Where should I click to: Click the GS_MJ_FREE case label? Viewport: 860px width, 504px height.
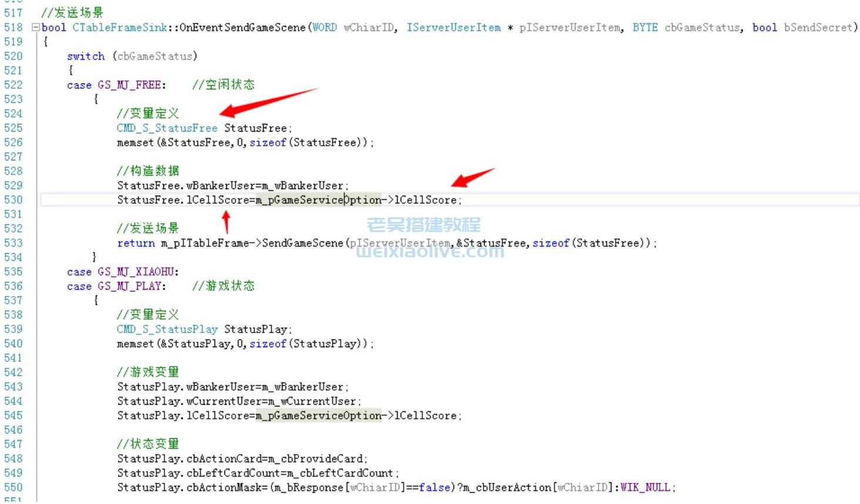(x=132, y=85)
